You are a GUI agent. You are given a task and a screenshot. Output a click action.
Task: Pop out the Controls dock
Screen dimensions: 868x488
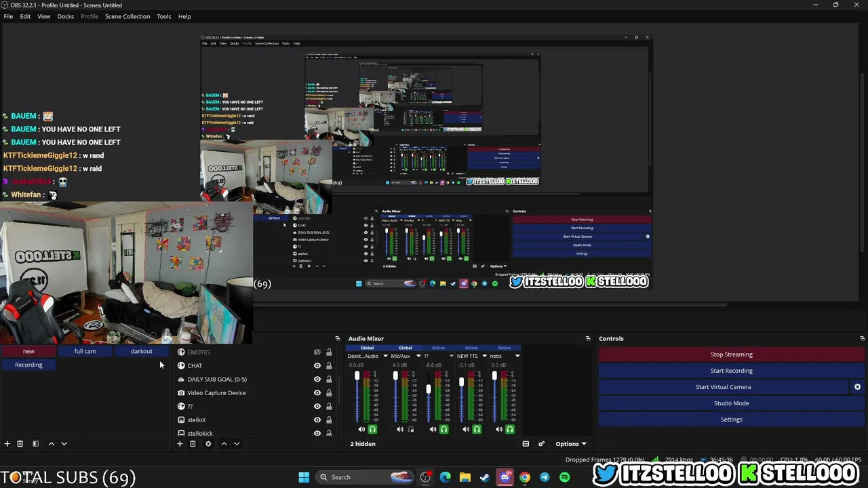point(862,338)
